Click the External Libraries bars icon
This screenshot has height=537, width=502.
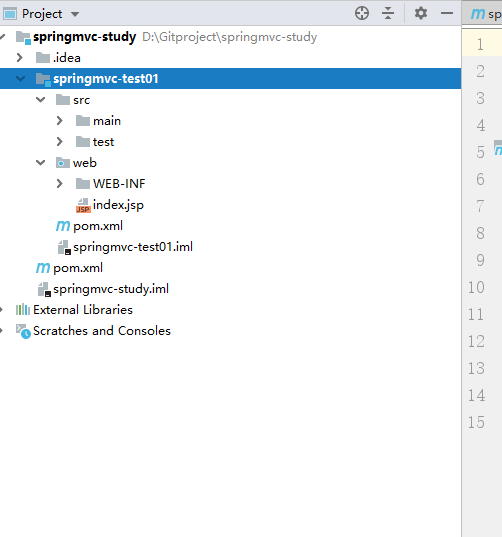[x=23, y=310]
